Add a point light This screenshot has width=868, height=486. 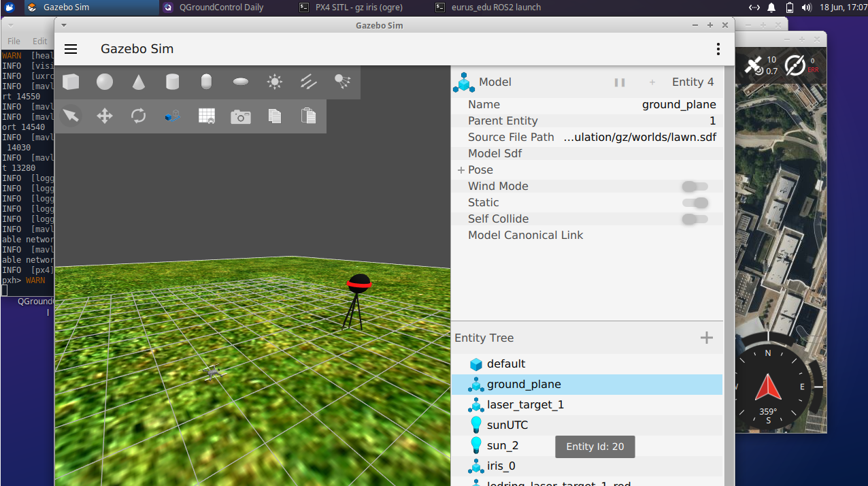tap(275, 82)
